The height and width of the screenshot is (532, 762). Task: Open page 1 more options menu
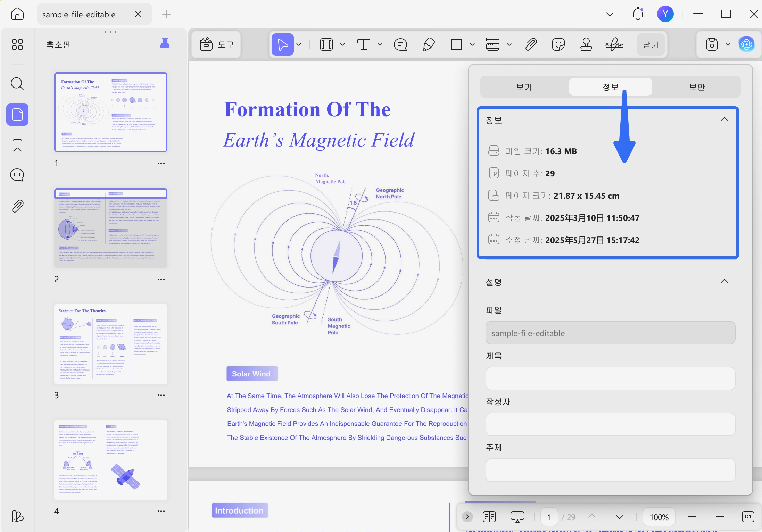click(x=161, y=163)
